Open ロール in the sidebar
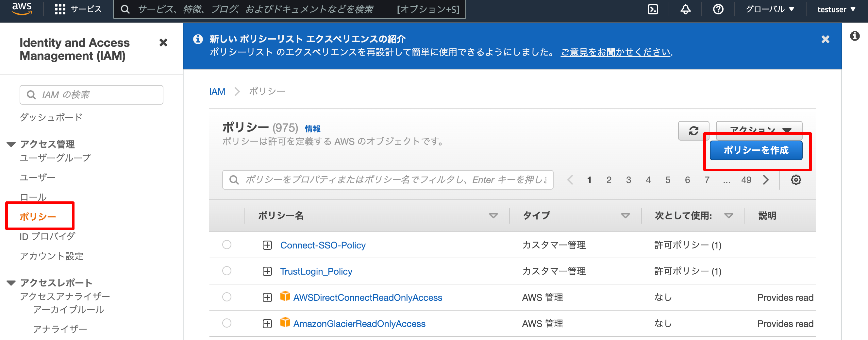 pos(33,197)
